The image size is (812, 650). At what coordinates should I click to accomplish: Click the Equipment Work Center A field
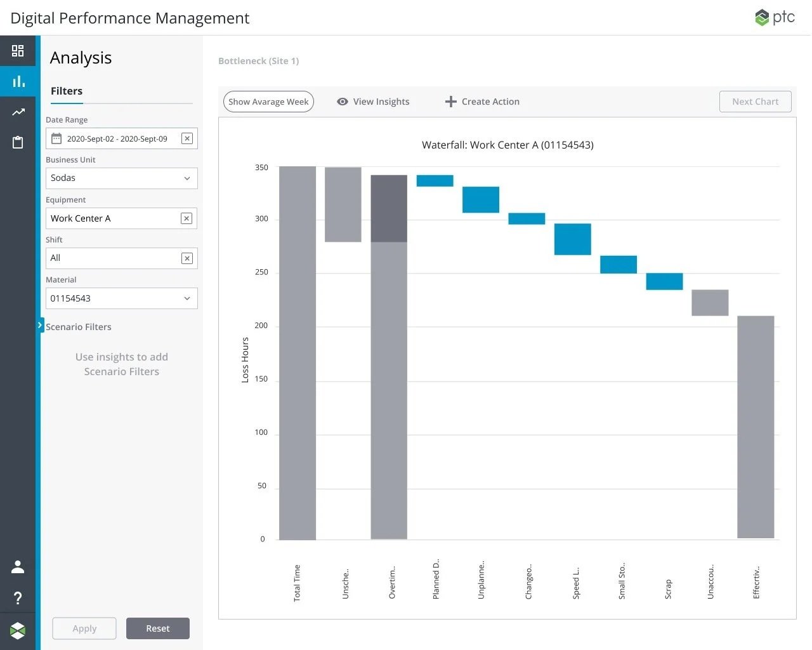click(x=122, y=218)
